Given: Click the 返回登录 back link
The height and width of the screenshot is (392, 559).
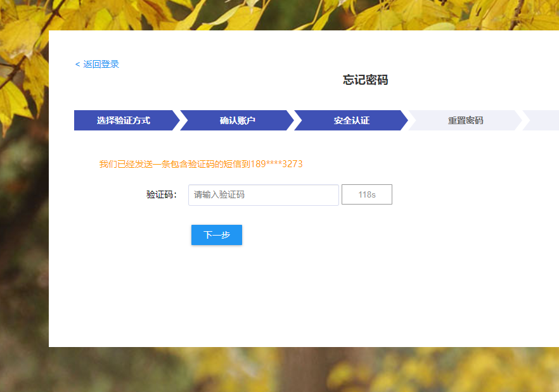Looking at the screenshot, I should (x=101, y=64).
